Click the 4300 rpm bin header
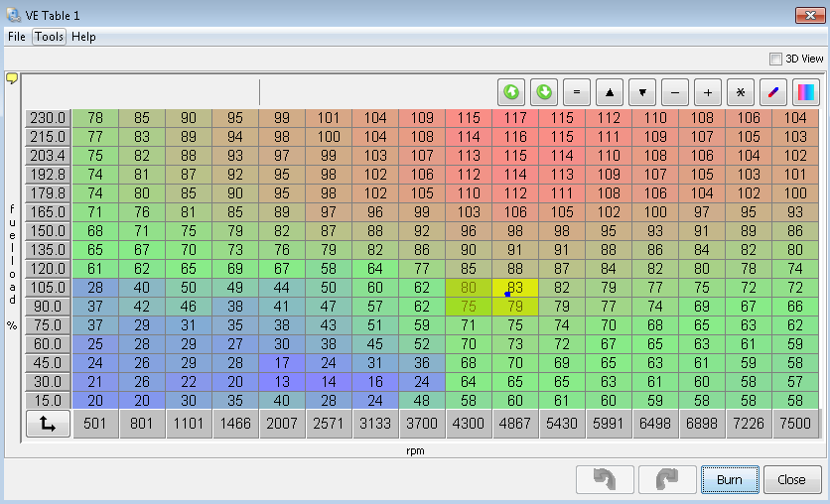 tap(469, 424)
